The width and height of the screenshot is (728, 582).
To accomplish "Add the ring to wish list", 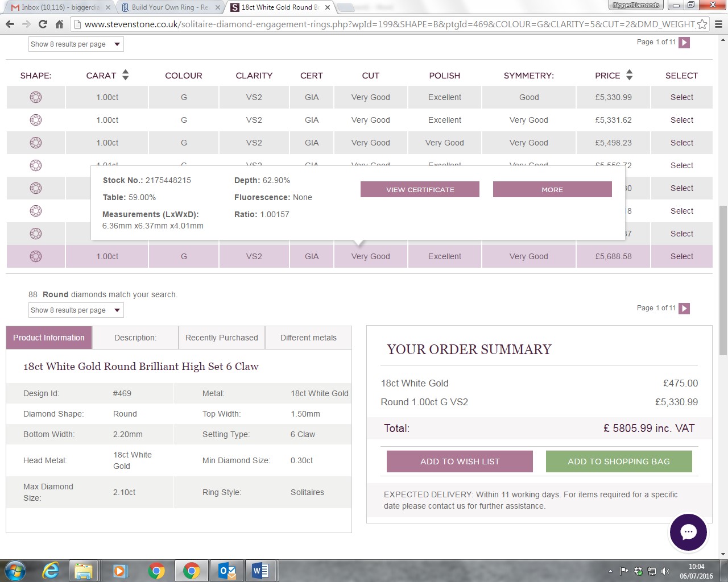I will coord(460,462).
